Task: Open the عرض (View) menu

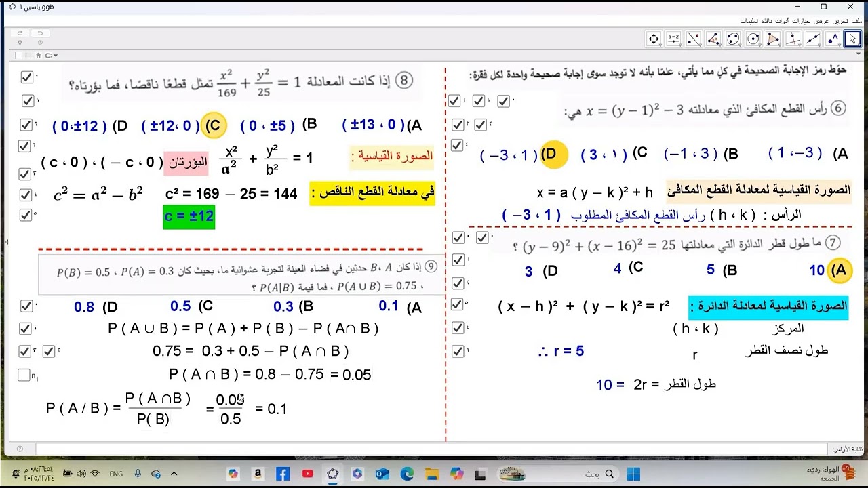Action: click(x=821, y=21)
